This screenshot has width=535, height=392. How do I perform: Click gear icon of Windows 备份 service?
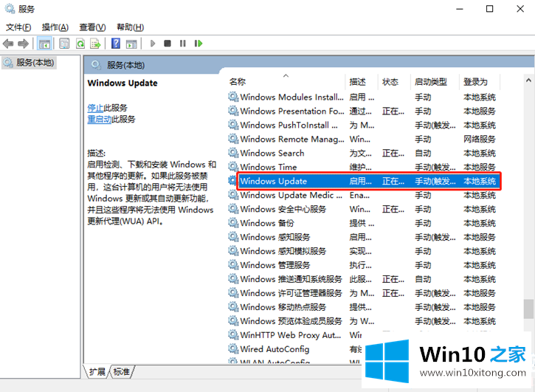coord(233,223)
